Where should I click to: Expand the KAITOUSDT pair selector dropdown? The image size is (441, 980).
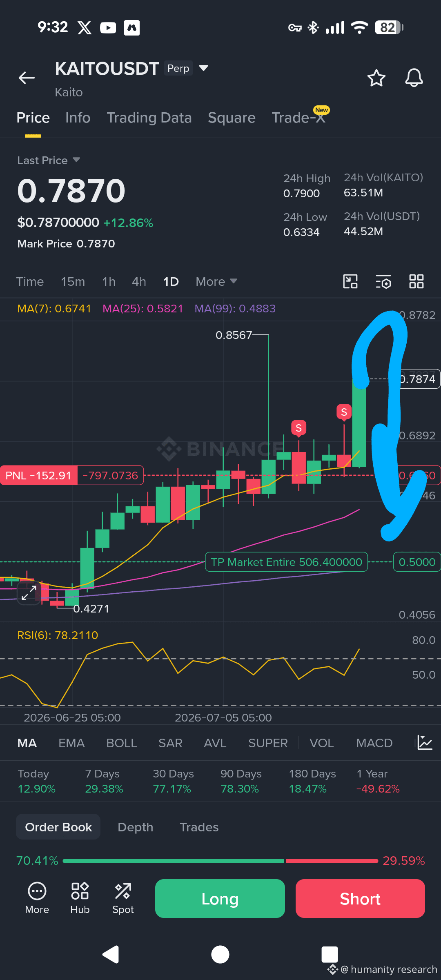pos(203,68)
